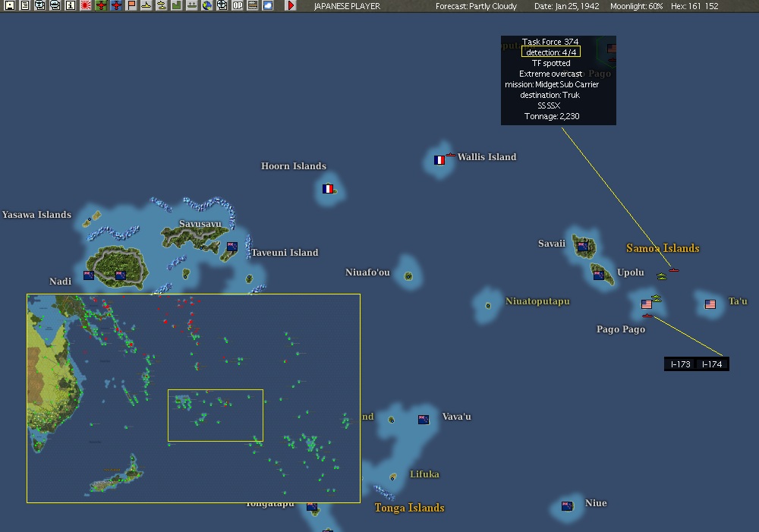Click the flag base at Vava'u
Image resolution: width=759 pixels, height=532 pixels.
coord(424,420)
